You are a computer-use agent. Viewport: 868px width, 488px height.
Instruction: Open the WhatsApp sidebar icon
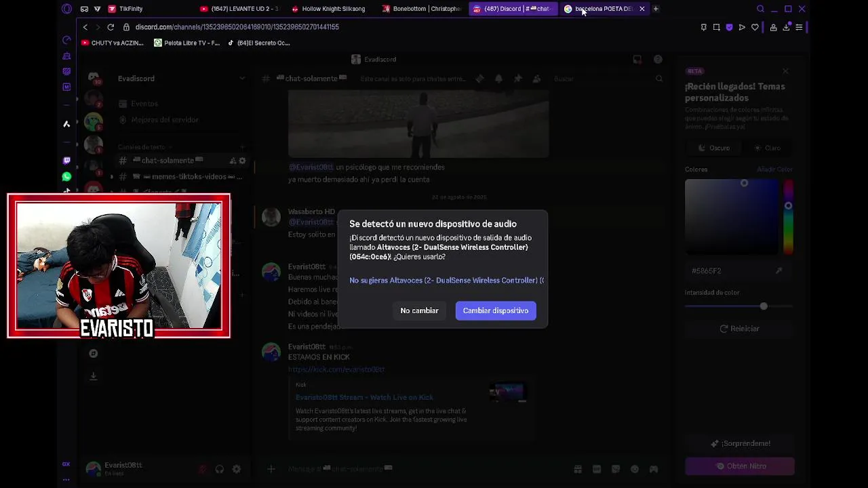66,177
